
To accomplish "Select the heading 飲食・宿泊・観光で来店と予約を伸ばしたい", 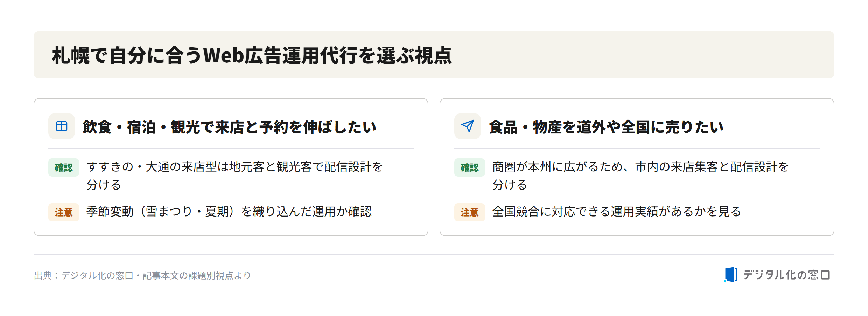I will (230, 127).
